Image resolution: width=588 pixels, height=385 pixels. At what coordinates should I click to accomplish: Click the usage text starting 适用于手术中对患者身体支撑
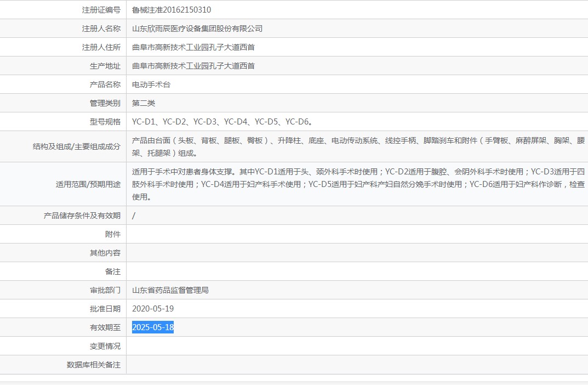coord(358,184)
